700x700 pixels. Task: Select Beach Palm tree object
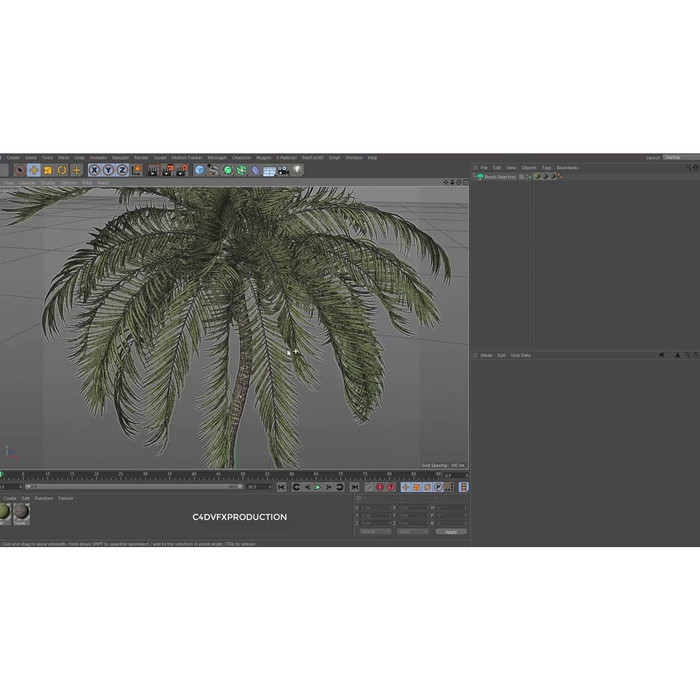point(500,177)
